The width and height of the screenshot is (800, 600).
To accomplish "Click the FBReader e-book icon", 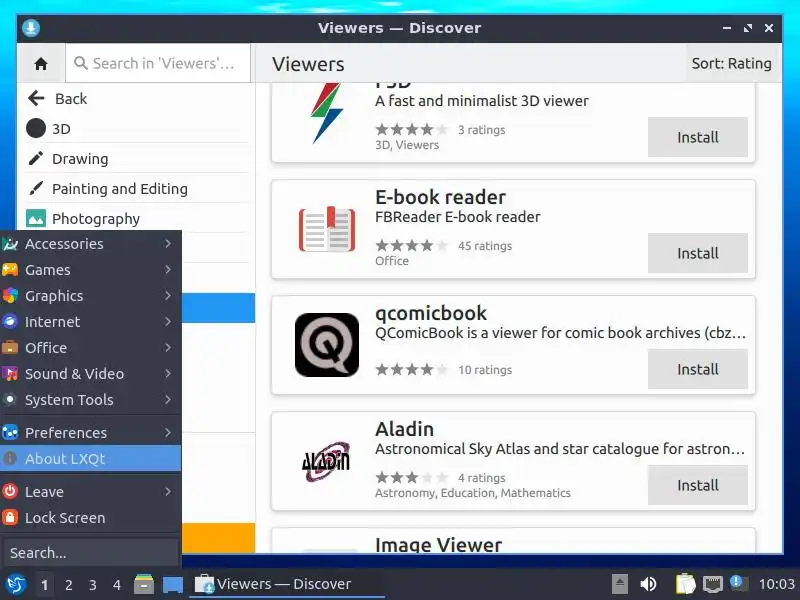I will (x=327, y=229).
